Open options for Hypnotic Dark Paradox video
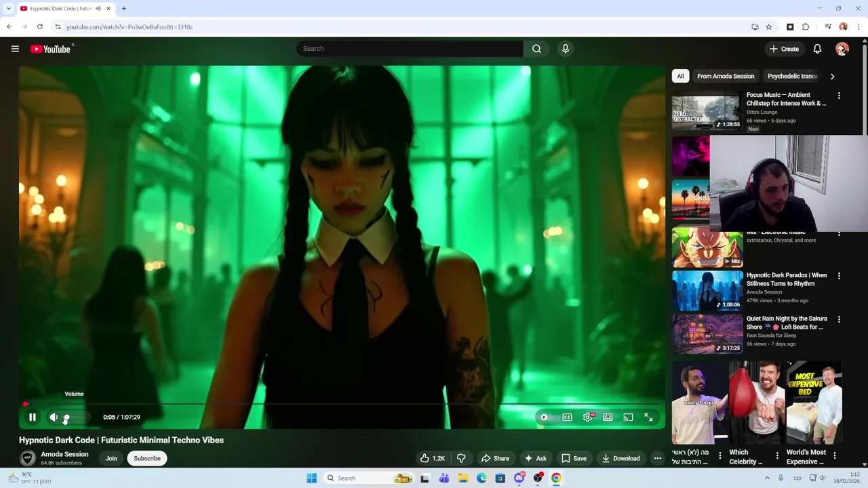The height and width of the screenshot is (488, 868). tap(839, 276)
